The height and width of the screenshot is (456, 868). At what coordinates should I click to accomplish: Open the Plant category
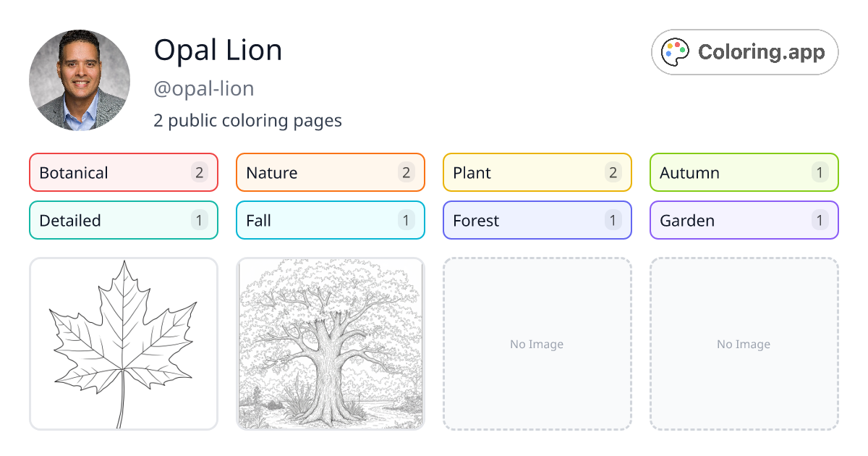coord(537,172)
